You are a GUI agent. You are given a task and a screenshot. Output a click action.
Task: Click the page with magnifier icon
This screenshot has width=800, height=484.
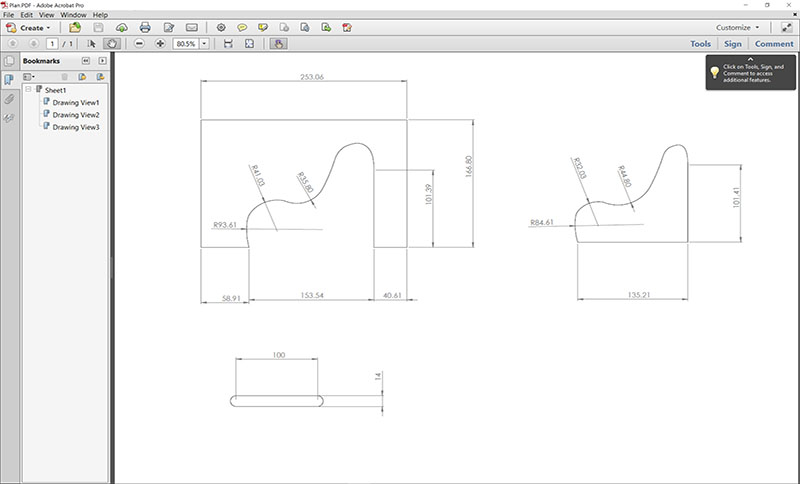pos(305,28)
